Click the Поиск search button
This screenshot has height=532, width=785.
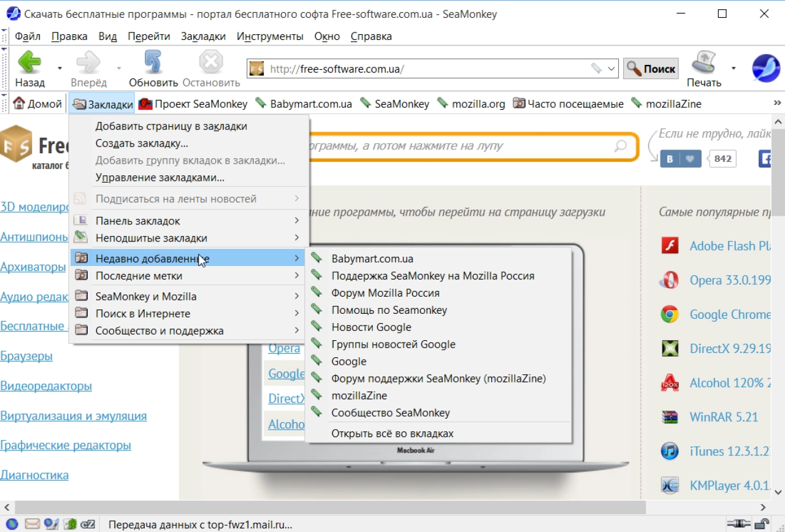pyautogui.click(x=651, y=69)
